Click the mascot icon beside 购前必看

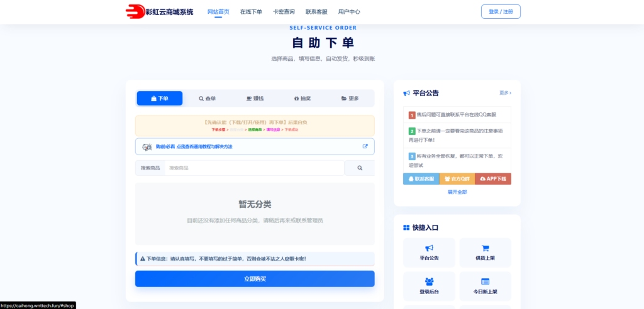point(147,146)
